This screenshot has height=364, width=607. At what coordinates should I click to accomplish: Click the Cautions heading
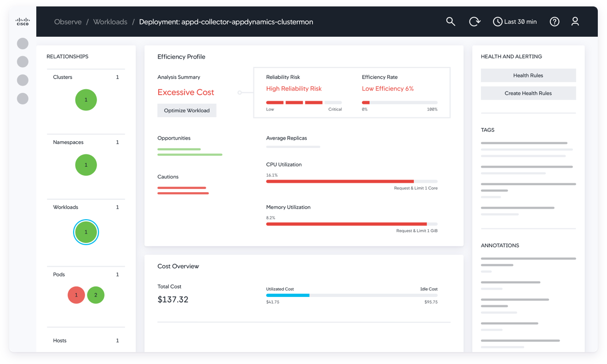168,176
